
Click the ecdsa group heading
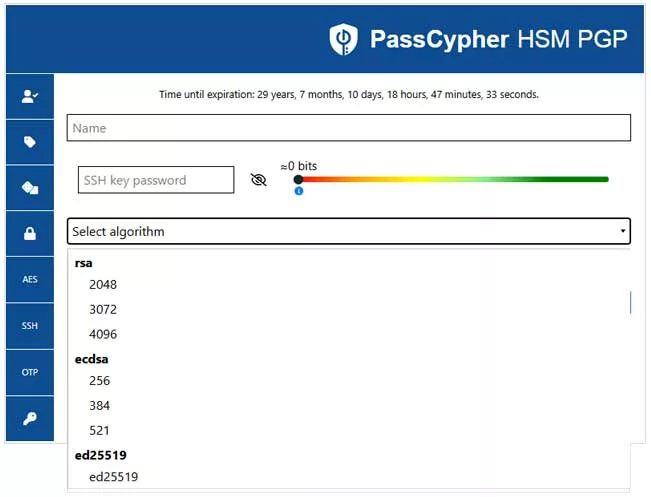click(91, 359)
